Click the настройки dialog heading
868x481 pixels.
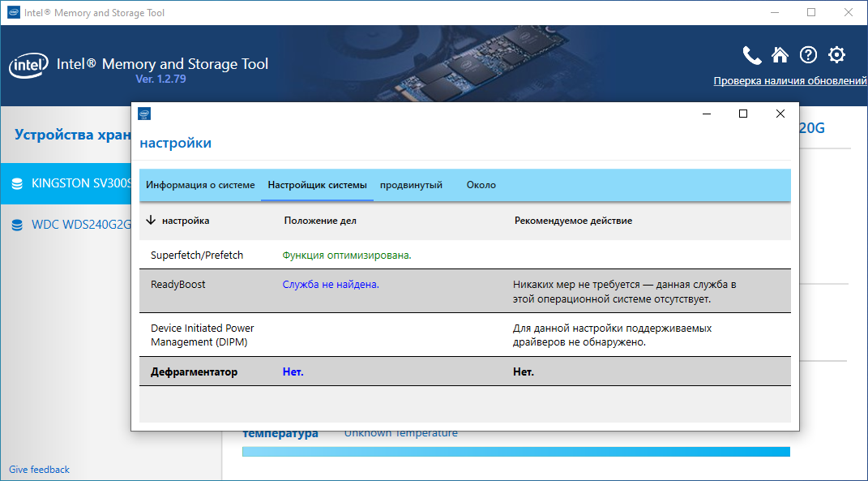pos(176,143)
